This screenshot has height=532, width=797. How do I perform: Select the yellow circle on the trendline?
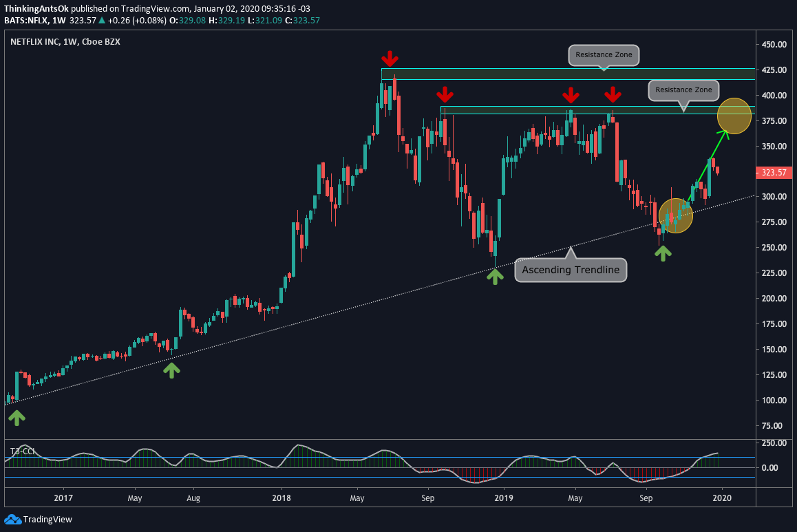coord(676,216)
